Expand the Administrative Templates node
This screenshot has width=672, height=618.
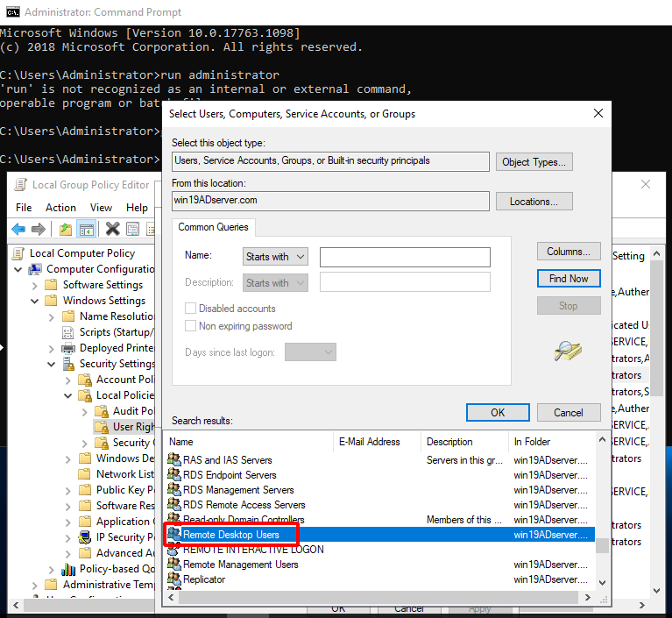click(x=35, y=585)
